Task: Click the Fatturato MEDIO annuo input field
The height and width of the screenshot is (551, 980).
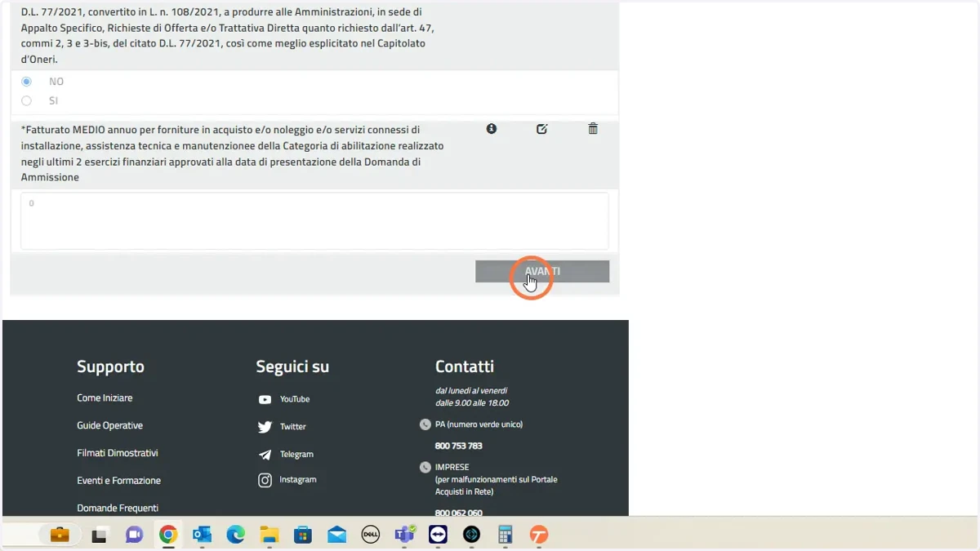Action: (314, 220)
